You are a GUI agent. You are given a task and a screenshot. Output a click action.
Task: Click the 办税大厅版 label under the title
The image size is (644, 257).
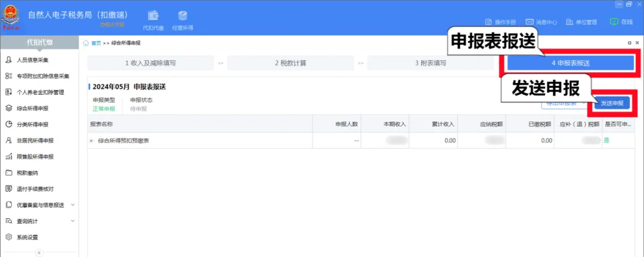tap(112, 24)
